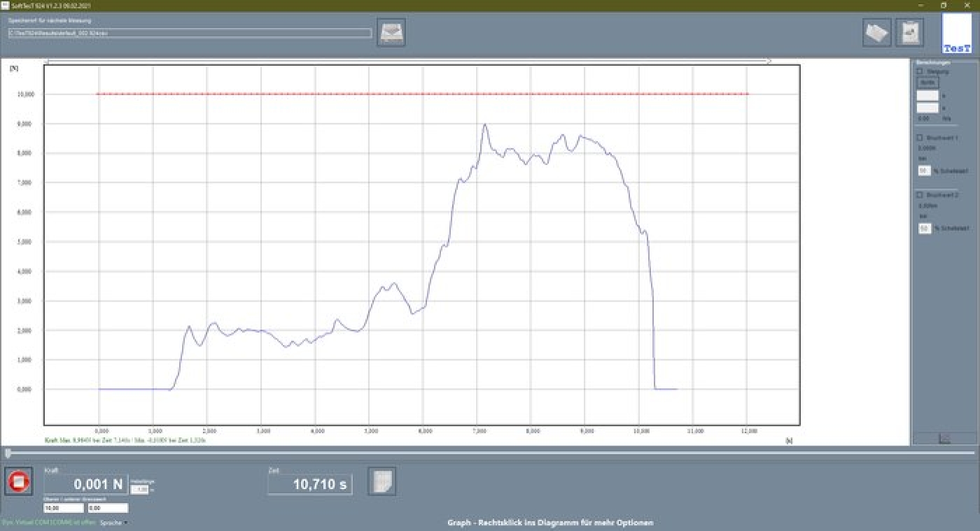Enable the Bruchwert 2 checkbox
980x531 pixels.
pyautogui.click(x=920, y=195)
